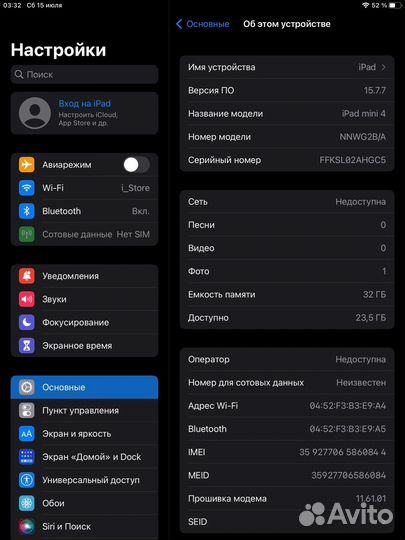Tap Емкость памяти 32 ГБ row
This screenshot has height=540, width=405.
[287, 294]
